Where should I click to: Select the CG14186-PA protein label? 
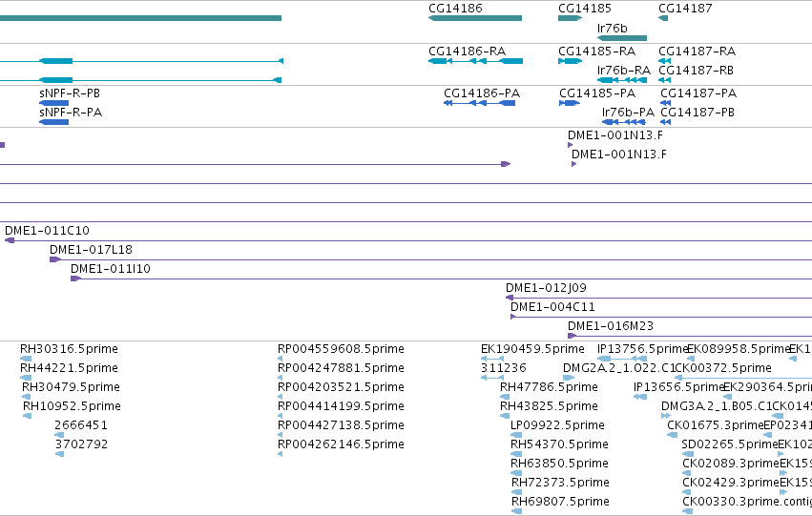coord(482,93)
